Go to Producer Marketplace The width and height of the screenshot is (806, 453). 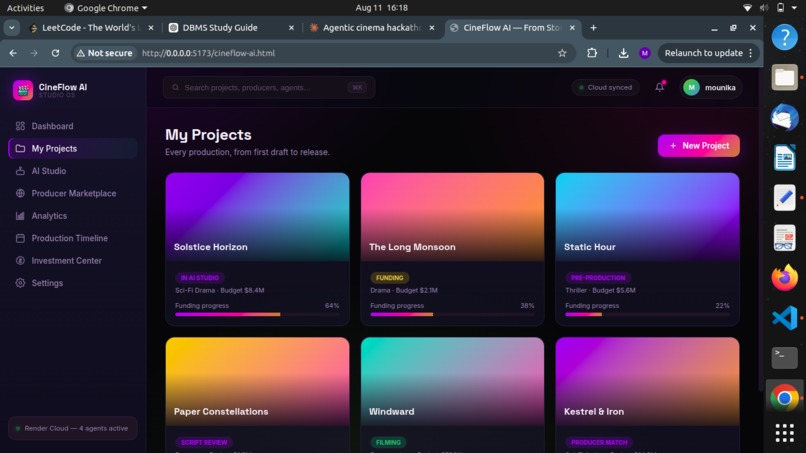point(72,193)
